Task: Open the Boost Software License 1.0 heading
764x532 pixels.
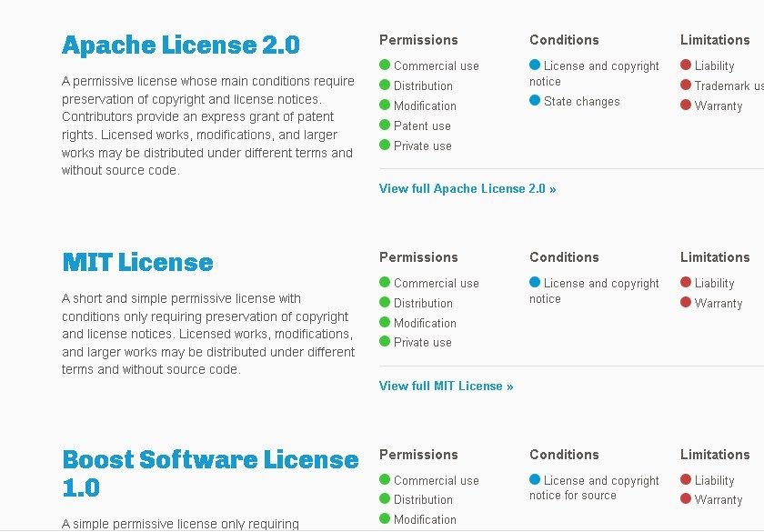Action: point(210,474)
